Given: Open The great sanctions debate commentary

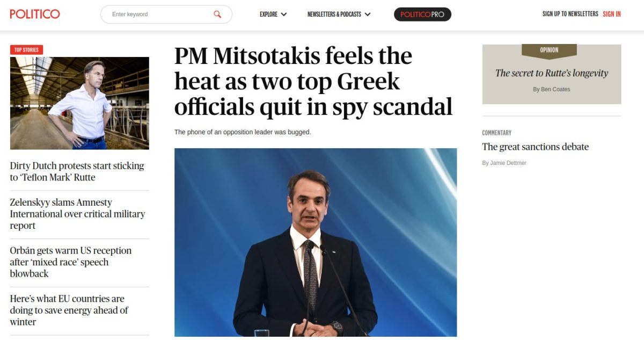Looking at the screenshot, I should pyautogui.click(x=535, y=147).
